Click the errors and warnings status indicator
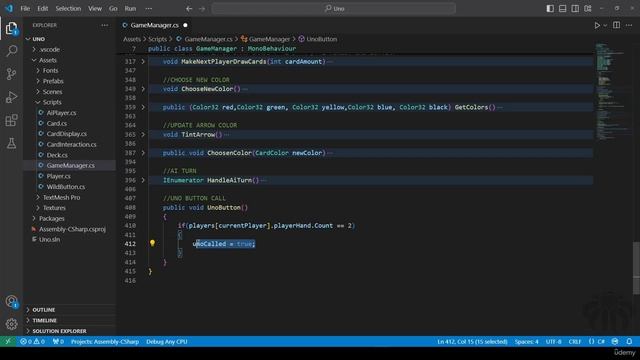640x360 pixels. (33, 342)
